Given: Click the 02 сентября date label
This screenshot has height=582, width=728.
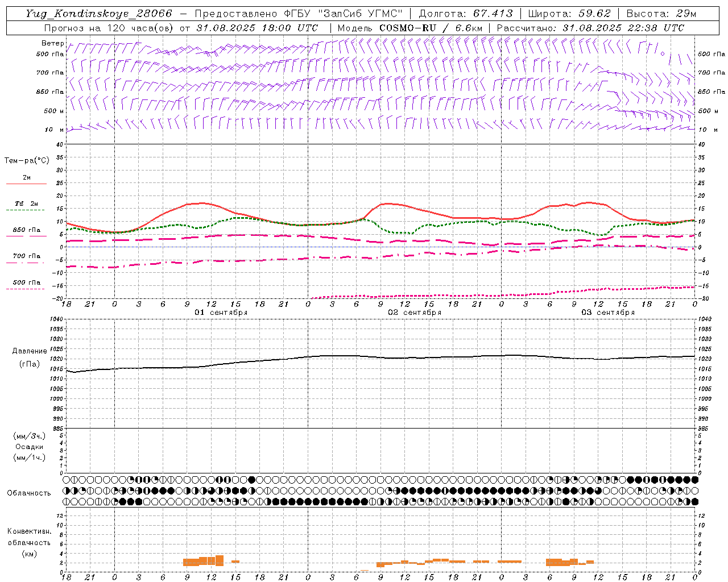Looking at the screenshot, I should tap(415, 313).
